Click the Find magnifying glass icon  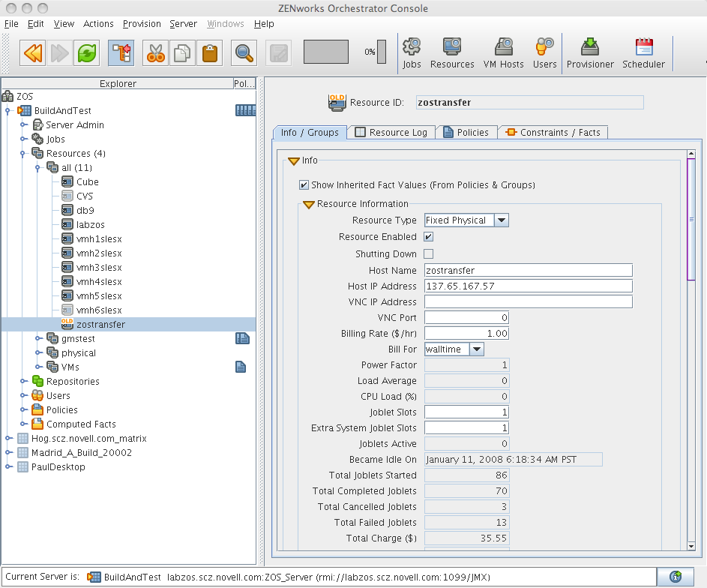coord(244,53)
